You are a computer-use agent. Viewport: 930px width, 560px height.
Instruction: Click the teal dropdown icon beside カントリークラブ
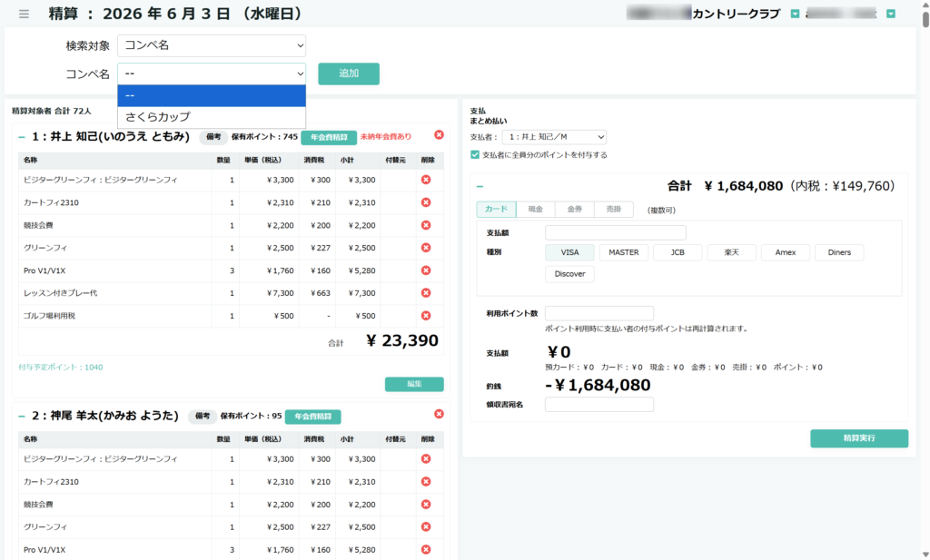(x=795, y=14)
